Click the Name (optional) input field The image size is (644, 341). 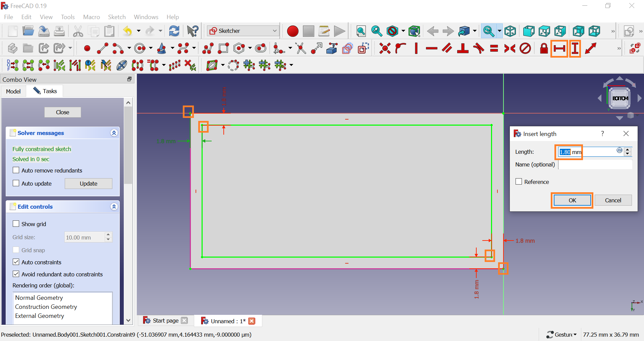coord(595,164)
